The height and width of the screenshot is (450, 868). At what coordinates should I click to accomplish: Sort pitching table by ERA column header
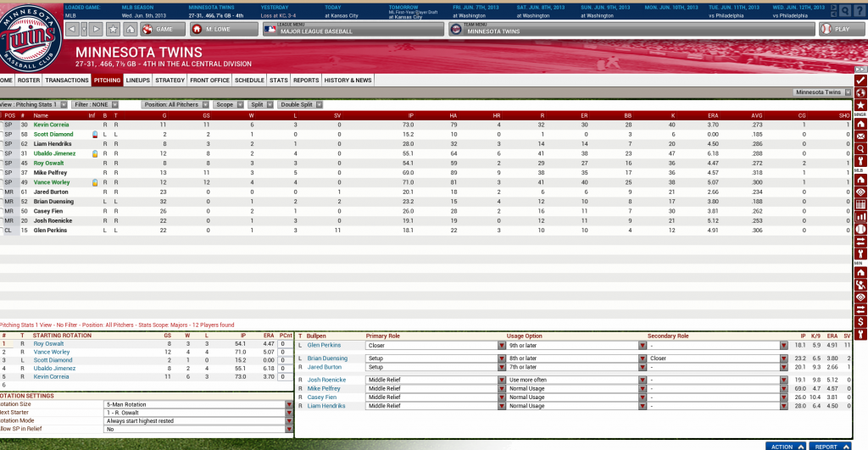point(712,115)
